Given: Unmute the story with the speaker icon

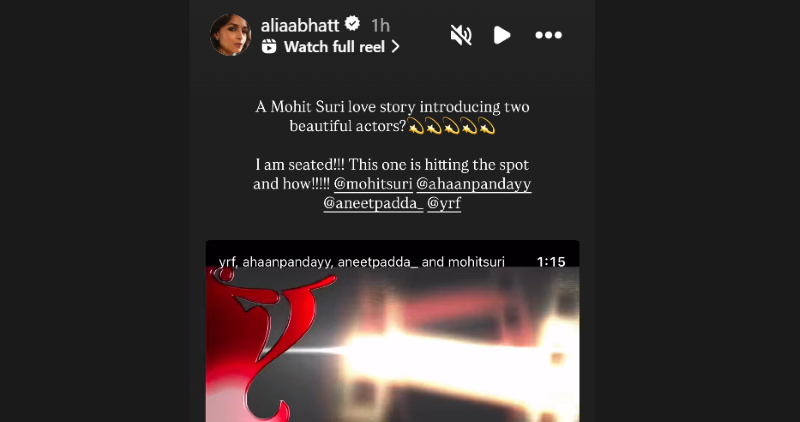Looking at the screenshot, I should click(461, 35).
